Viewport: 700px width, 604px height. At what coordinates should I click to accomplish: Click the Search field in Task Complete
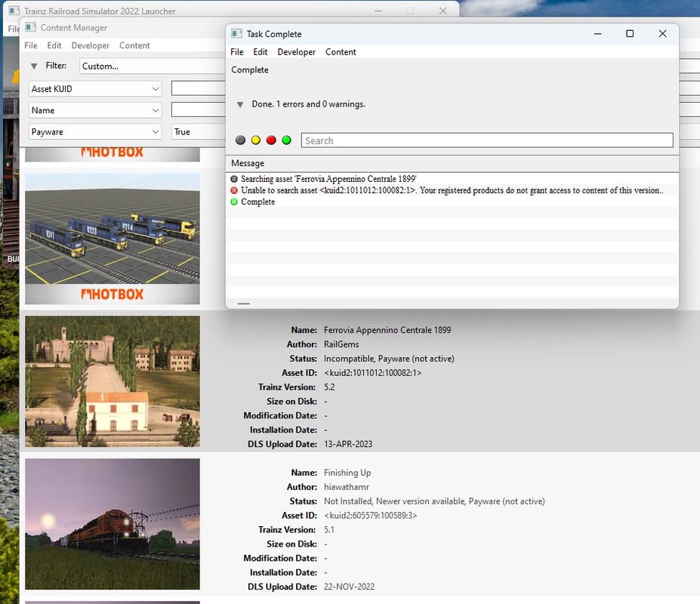tap(487, 140)
